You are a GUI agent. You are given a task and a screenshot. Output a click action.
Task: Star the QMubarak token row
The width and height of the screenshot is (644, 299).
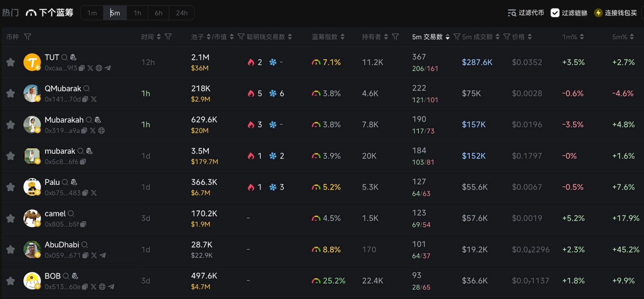pyautogui.click(x=11, y=93)
